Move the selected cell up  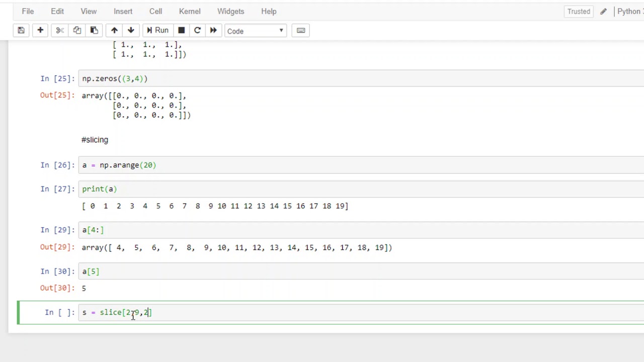(114, 31)
